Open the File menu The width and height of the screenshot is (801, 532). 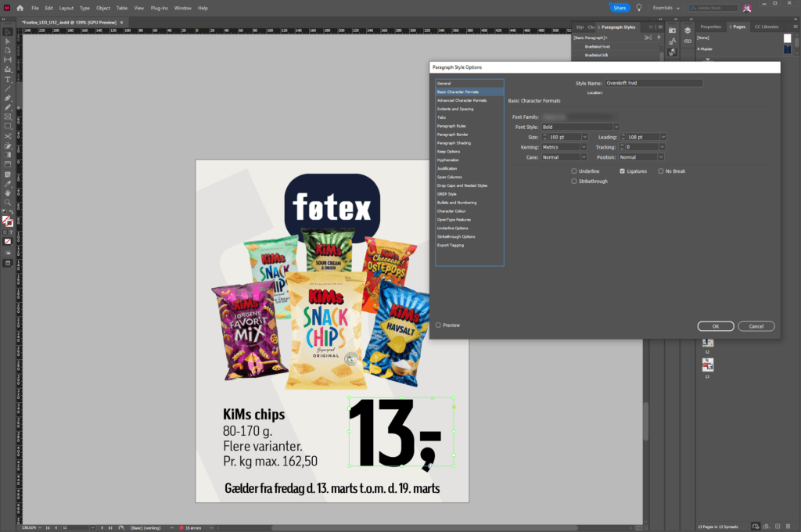[x=34, y=8]
